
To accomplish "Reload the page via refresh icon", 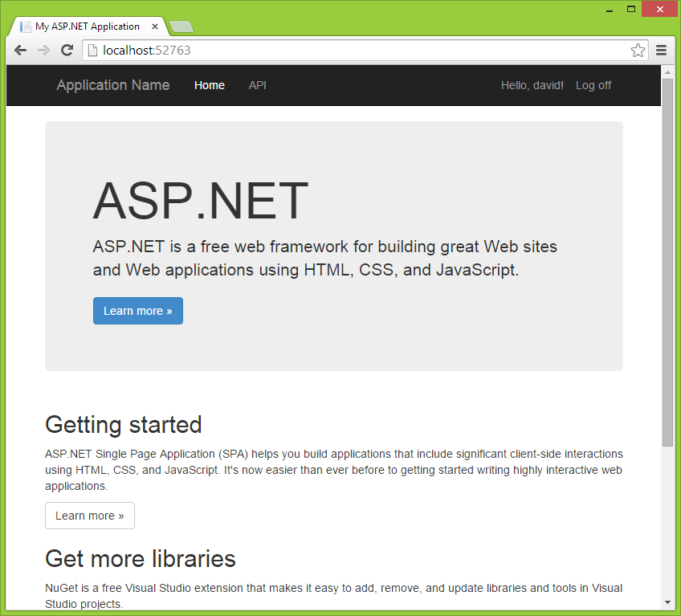I will click(x=67, y=50).
